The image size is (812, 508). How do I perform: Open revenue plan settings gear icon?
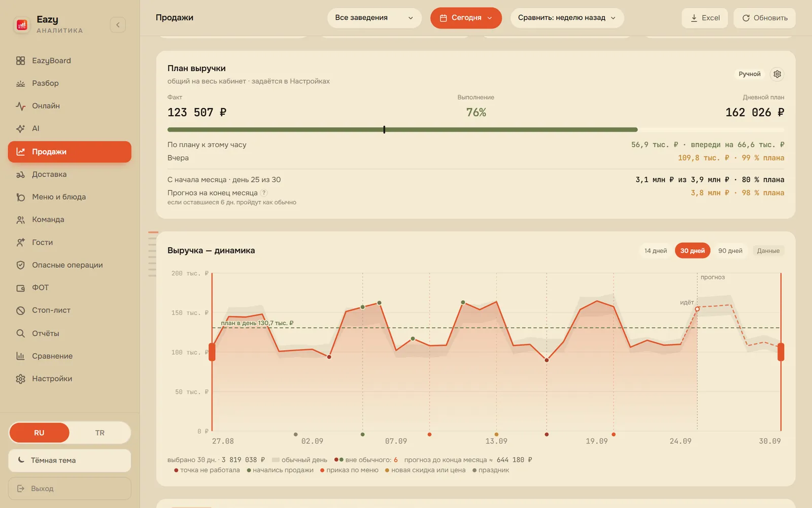pyautogui.click(x=777, y=74)
